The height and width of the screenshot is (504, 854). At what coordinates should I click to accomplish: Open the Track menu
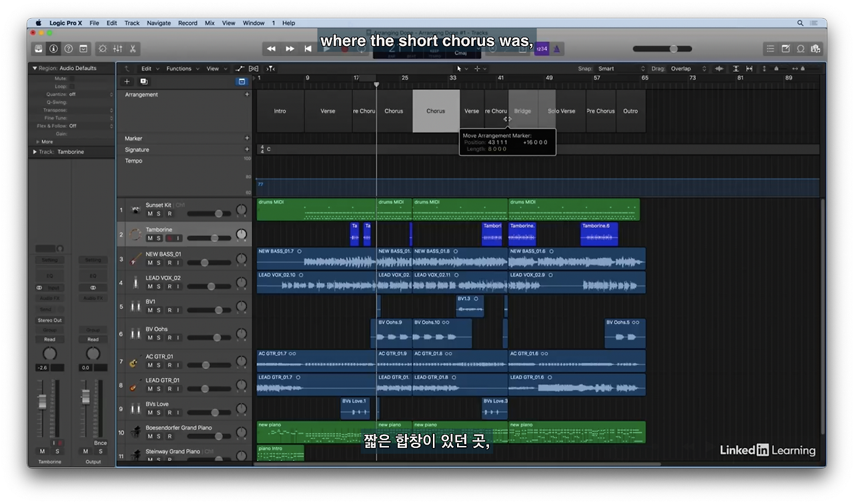pyautogui.click(x=132, y=23)
